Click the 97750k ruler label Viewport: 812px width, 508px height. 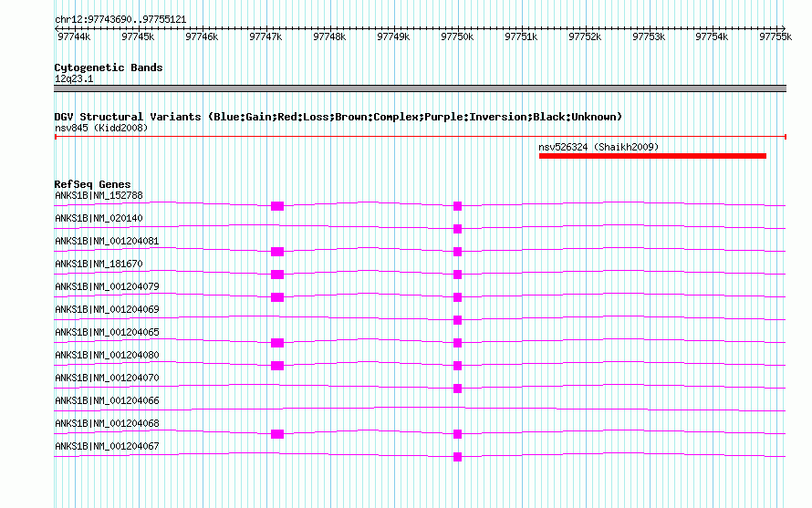pos(457,36)
